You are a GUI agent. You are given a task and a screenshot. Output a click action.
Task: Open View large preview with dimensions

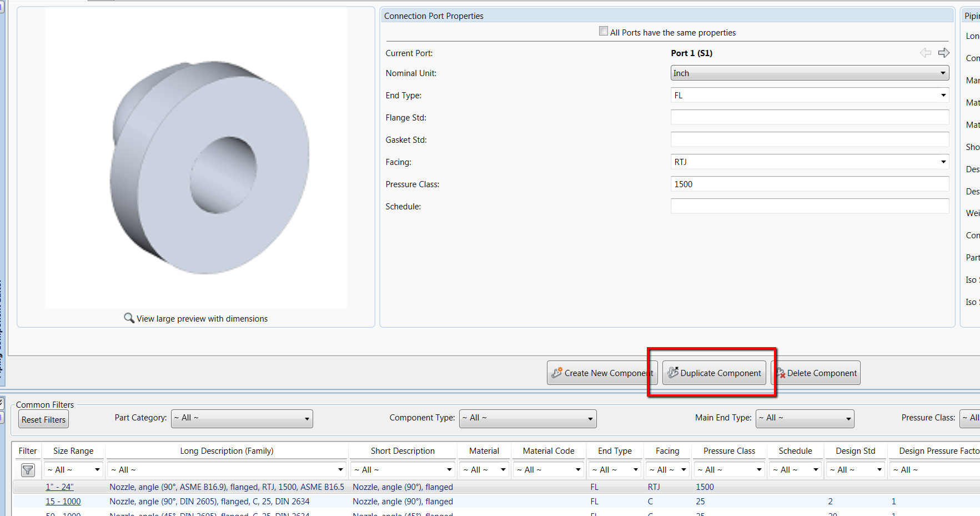[202, 318]
